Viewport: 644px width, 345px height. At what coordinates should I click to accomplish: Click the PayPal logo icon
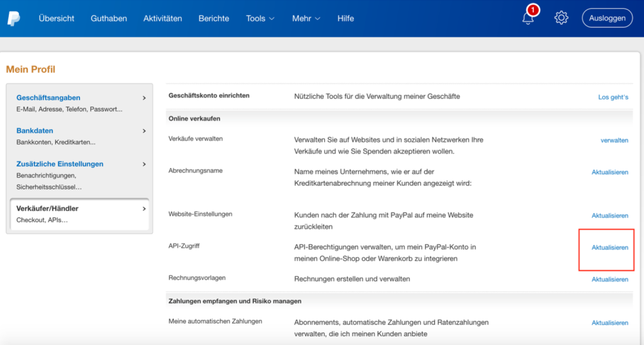tap(14, 18)
